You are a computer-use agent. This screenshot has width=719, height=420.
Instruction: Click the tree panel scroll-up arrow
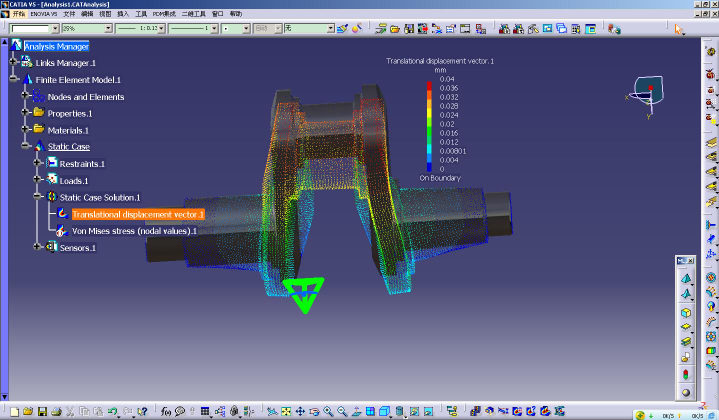tap(5, 42)
